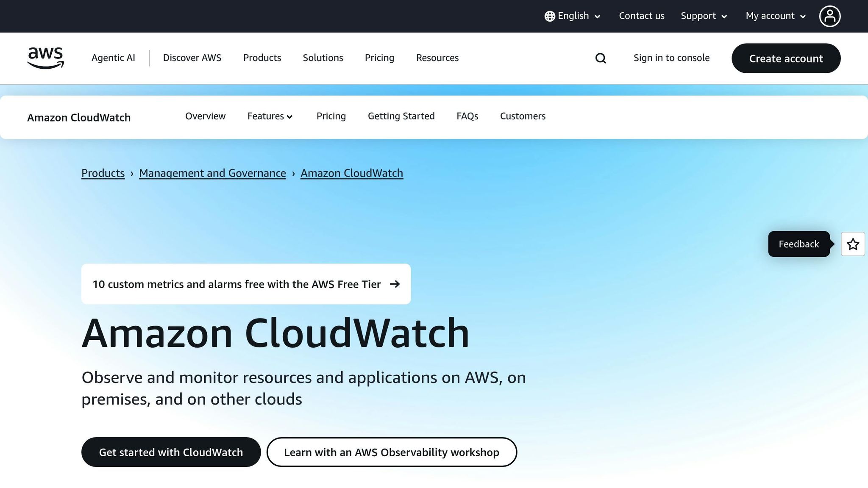The width and height of the screenshot is (868, 488).
Task: Open the search magnifier icon
Action: [x=601, y=58]
